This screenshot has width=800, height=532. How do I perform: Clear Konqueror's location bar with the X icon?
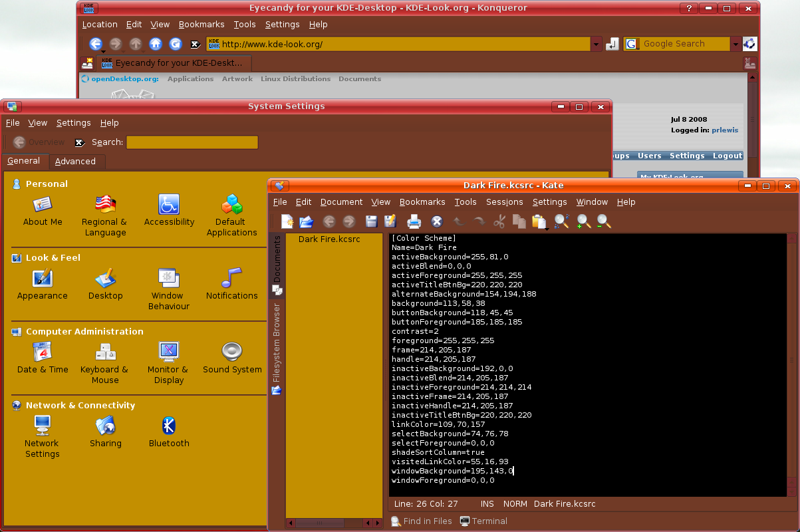[196, 45]
